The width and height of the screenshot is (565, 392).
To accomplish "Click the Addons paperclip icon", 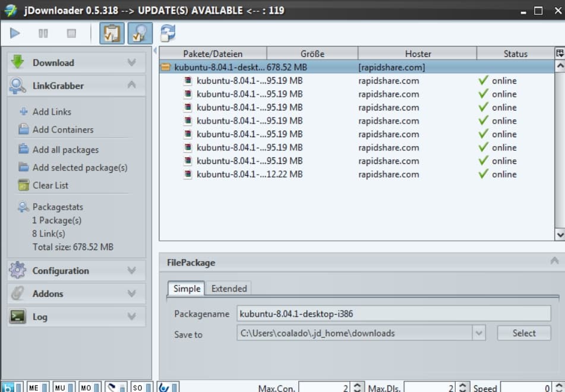I will [x=17, y=293].
